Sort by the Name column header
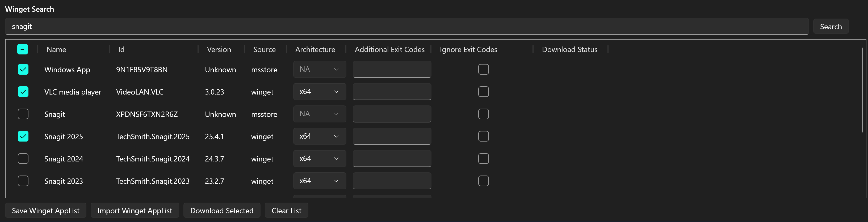The image size is (868, 222). [56, 49]
